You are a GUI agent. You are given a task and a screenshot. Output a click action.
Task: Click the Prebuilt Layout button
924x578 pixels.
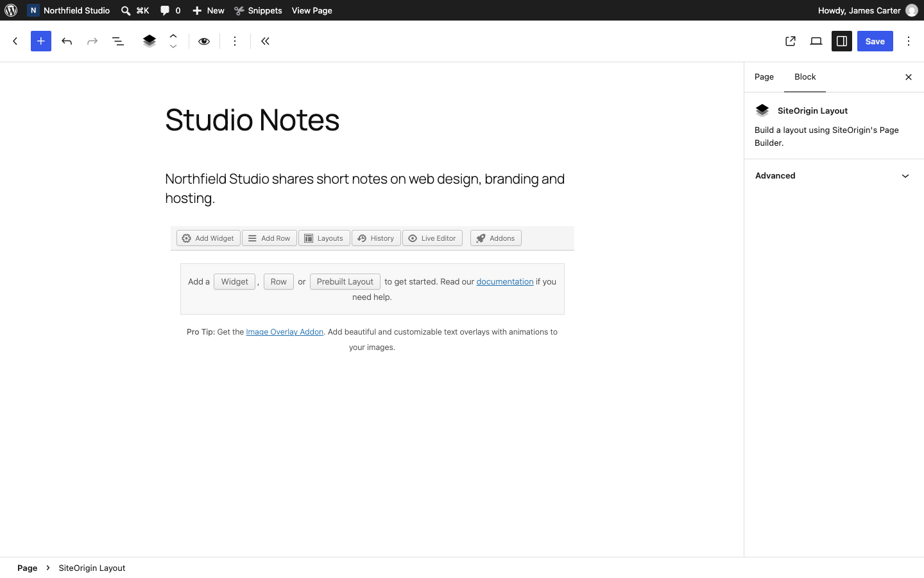pos(345,282)
